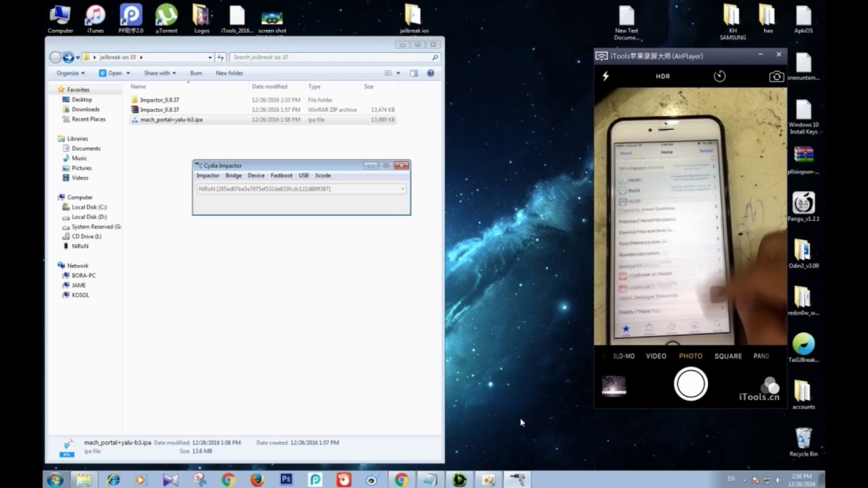Click Burn in Explorer toolbar
Viewport: 868px width, 488px height.
(196, 73)
